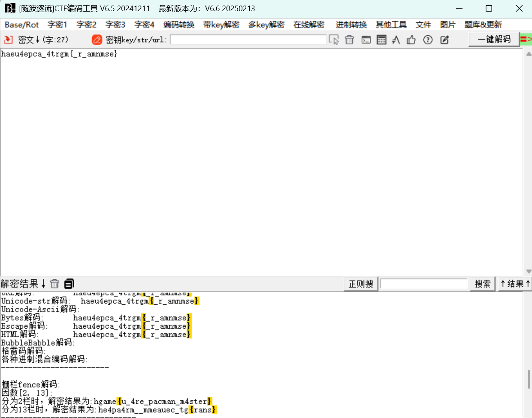Image resolution: width=532 pixels, height=418 pixels.
Task: Open the help question mark icon
Action: click(x=428, y=40)
